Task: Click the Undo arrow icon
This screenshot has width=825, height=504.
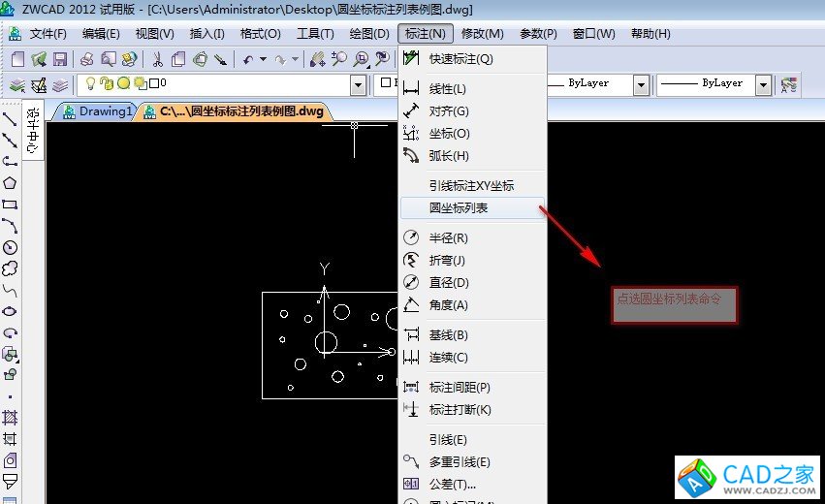Action: [x=248, y=59]
